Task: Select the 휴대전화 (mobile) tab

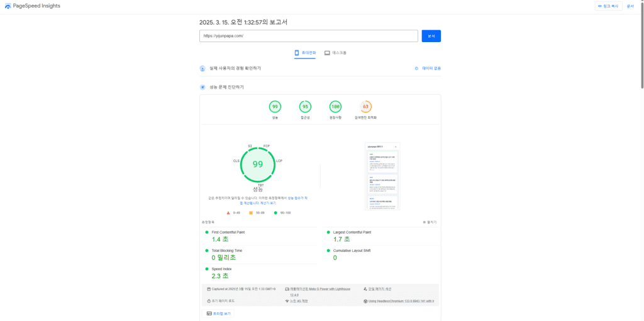Action: (305, 53)
